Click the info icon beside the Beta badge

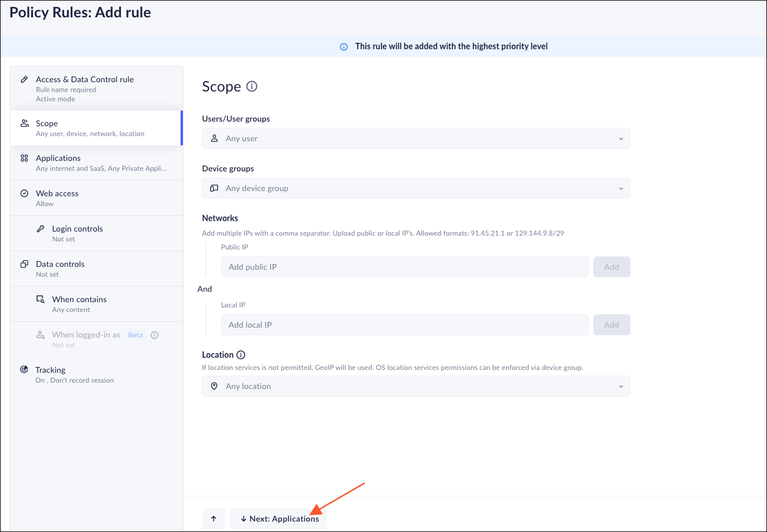[x=155, y=335]
